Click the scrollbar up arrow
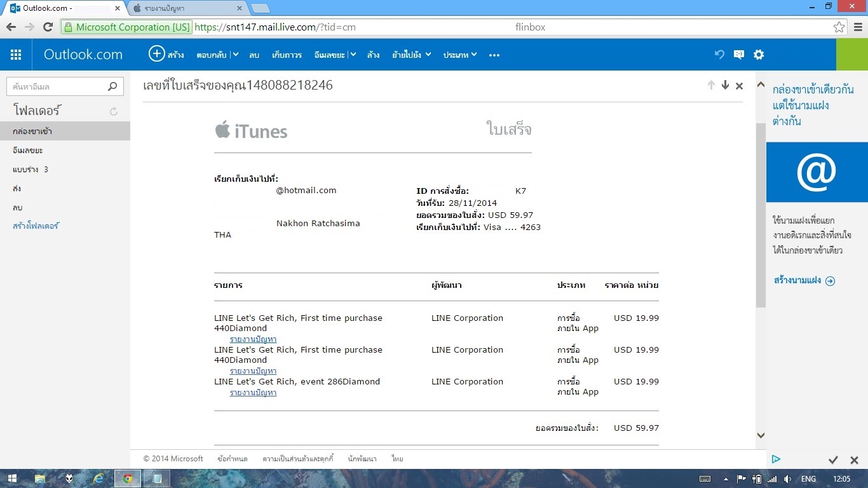Image resolution: width=868 pixels, height=488 pixels. pyautogui.click(x=761, y=84)
